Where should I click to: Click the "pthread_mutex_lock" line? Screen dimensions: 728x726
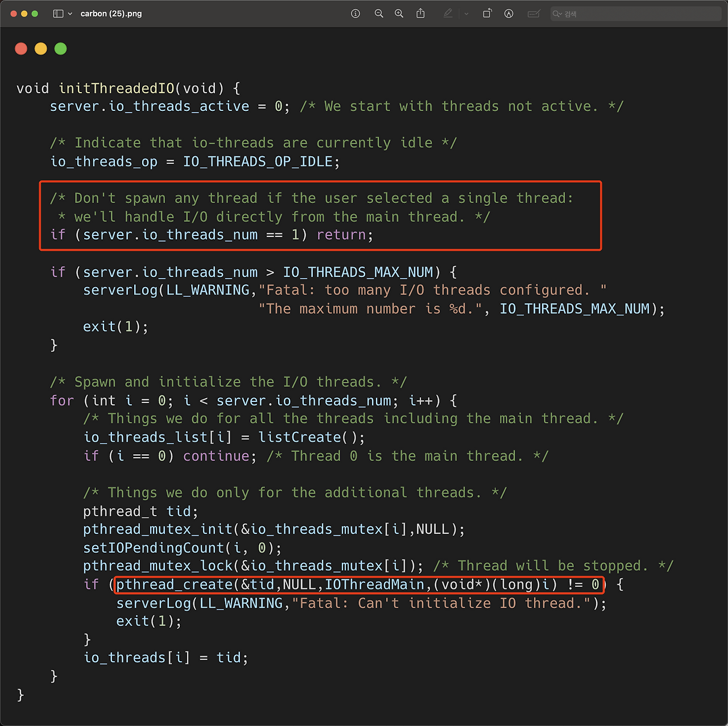(253, 566)
